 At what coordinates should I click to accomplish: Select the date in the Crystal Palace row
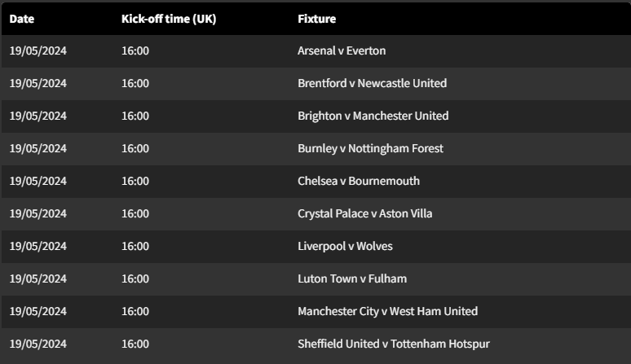coord(38,213)
